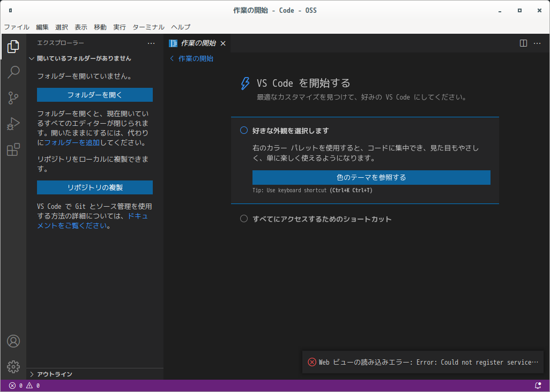Image resolution: width=550 pixels, height=392 pixels.
Task: Select the 好きな外観を選択します step radio
Action: tap(244, 130)
